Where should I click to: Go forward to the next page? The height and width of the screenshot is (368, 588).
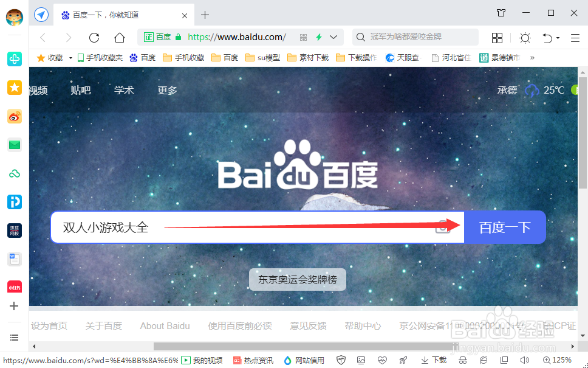(x=68, y=38)
